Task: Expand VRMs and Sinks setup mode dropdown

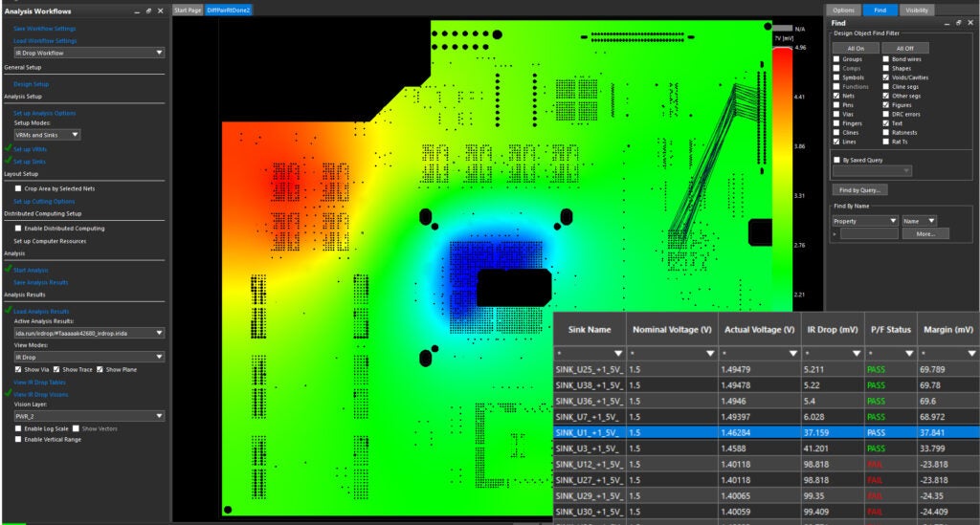Action: coord(75,135)
